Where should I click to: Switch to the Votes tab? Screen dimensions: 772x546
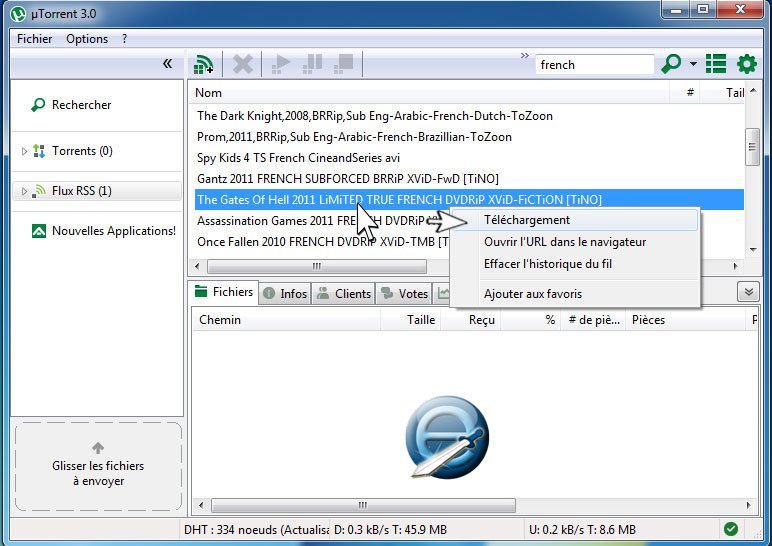pos(404,294)
